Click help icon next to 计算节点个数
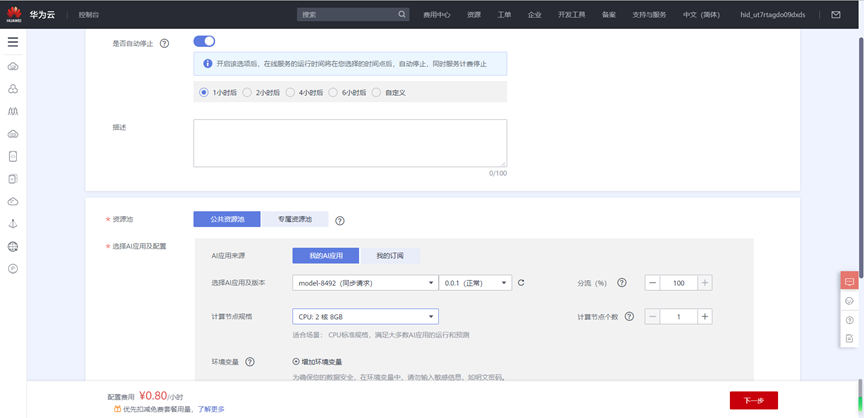The width and height of the screenshot is (864, 418). (x=630, y=317)
